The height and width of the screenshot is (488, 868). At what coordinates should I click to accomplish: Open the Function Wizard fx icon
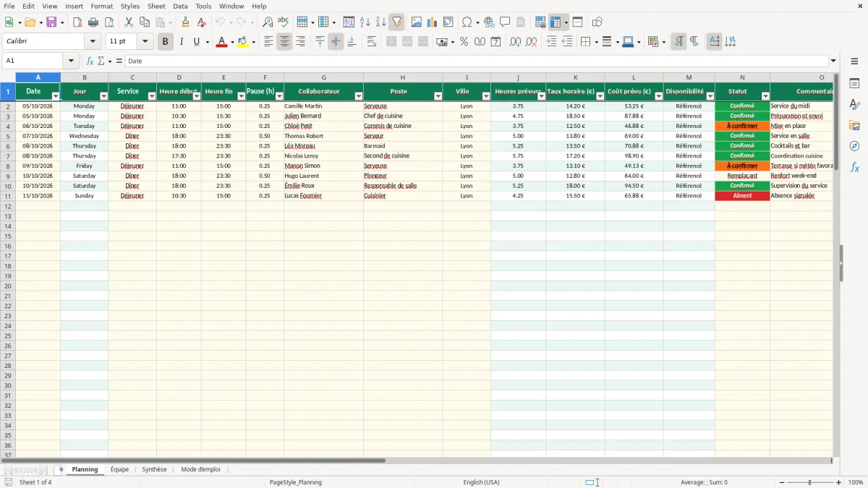(90, 61)
